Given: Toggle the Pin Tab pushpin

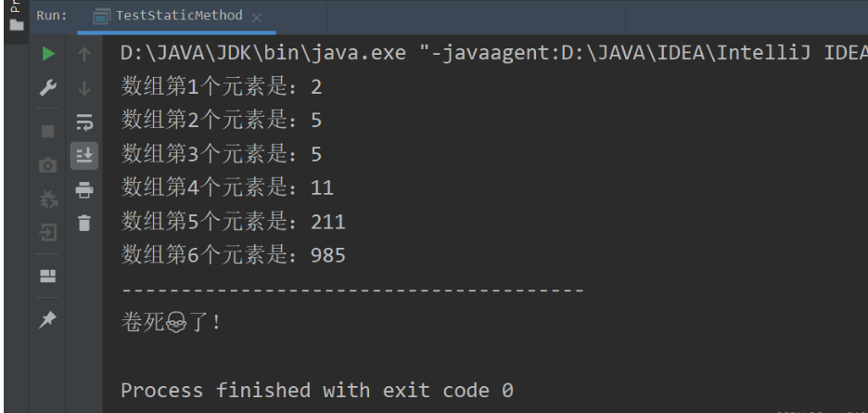Looking at the screenshot, I should [49, 319].
